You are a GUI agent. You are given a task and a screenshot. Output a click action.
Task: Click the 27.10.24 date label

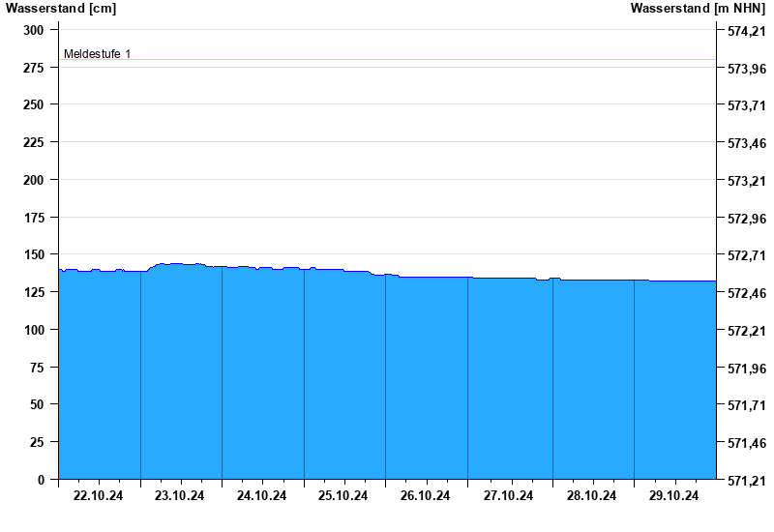point(509,496)
